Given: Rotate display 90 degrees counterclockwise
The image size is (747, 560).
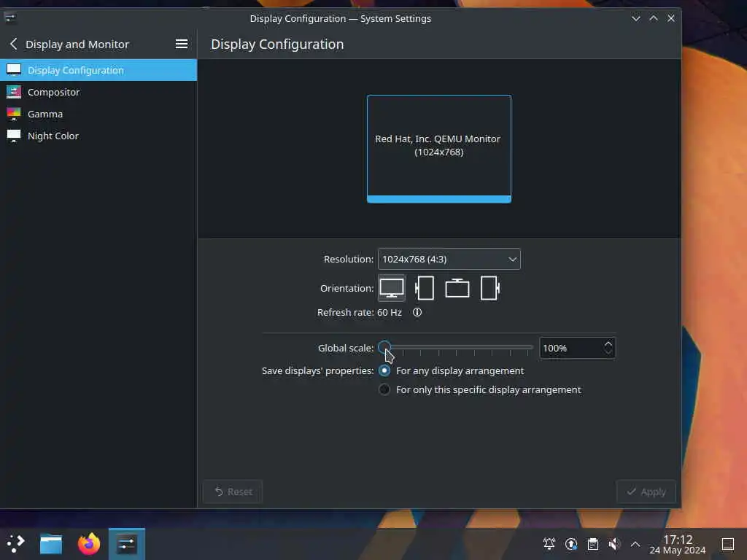Looking at the screenshot, I should pos(424,288).
